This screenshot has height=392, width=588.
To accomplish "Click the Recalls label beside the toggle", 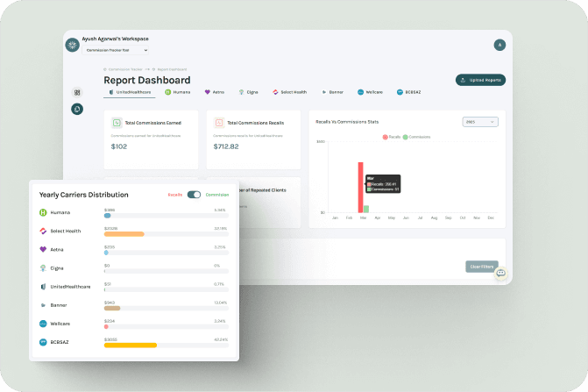I will click(x=175, y=195).
